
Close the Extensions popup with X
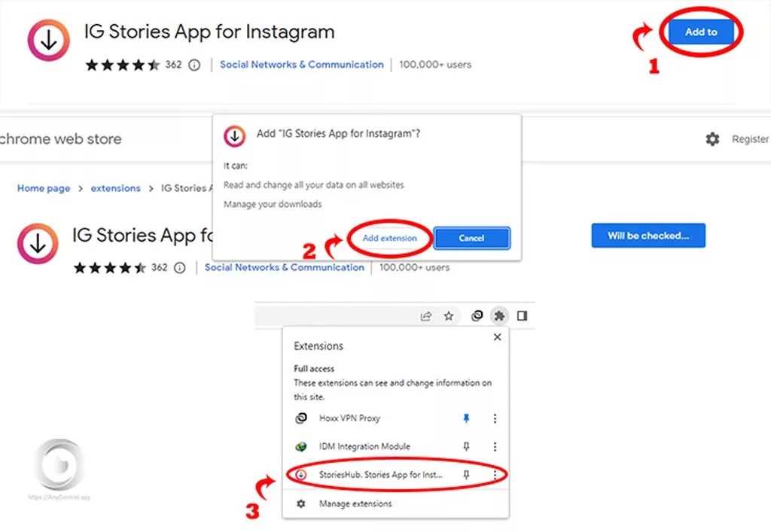(x=497, y=338)
